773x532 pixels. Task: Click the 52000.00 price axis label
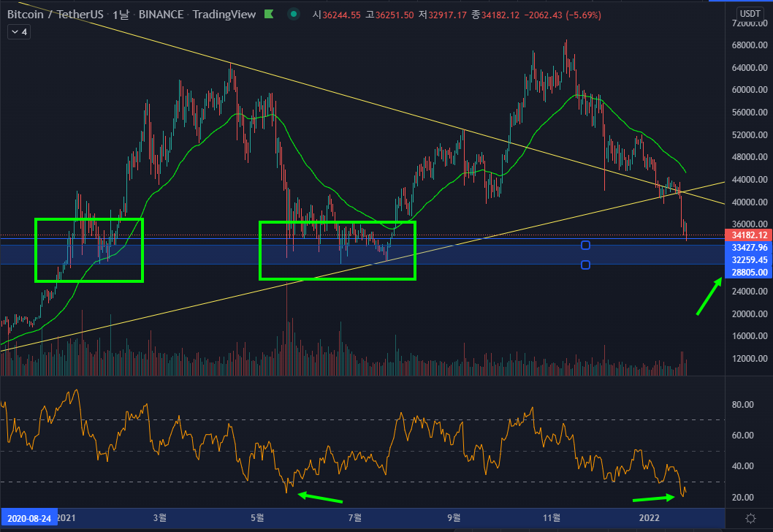pyautogui.click(x=750, y=134)
